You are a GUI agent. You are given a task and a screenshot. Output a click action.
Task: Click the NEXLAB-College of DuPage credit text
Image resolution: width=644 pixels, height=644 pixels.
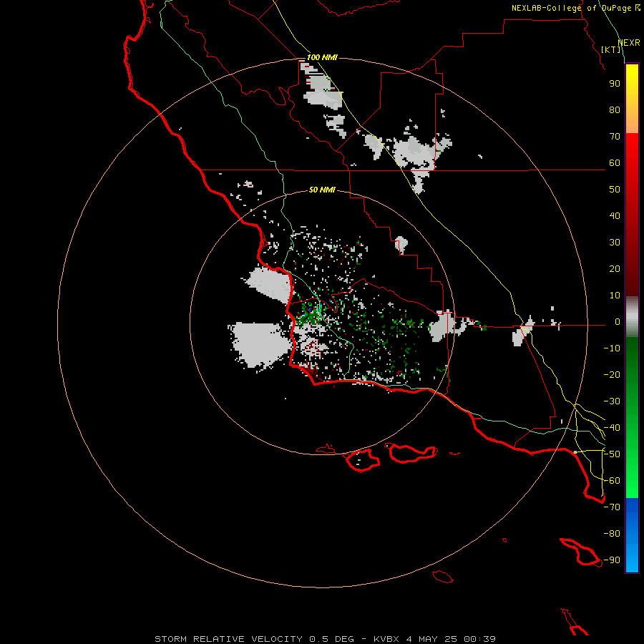tap(576, 8)
